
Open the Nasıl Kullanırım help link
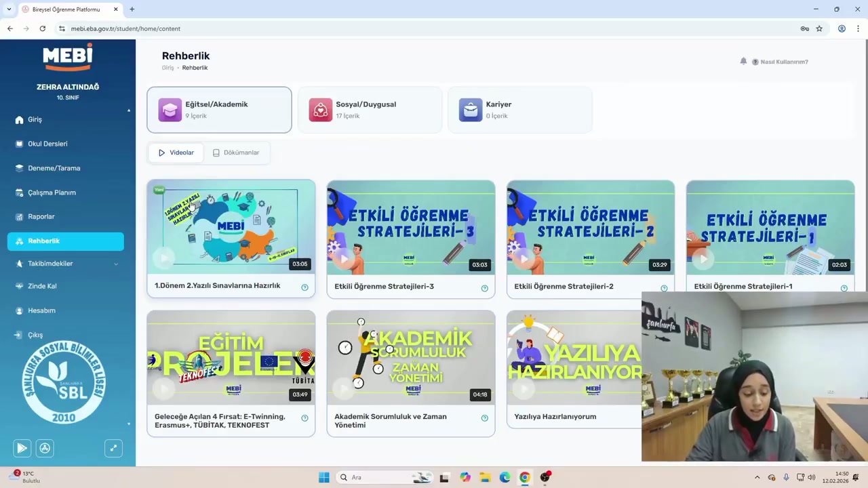(x=784, y=62)
